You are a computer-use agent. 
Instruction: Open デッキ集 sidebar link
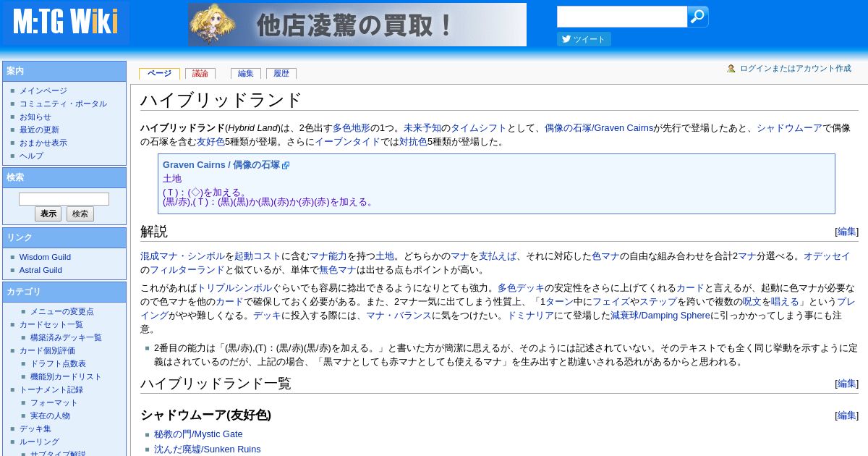(x=35, y=428)
